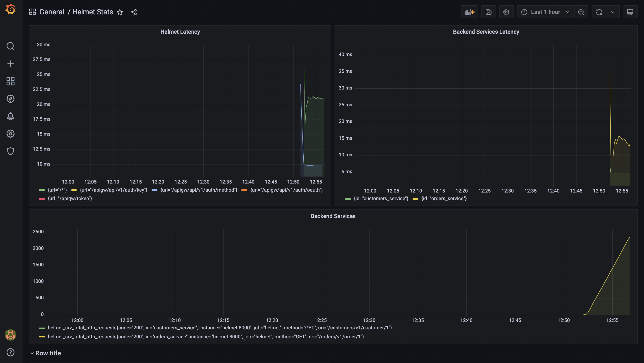Click yellow color swatch for {id="orders_service"} latency
Screen dimensions: 644x363
tap(415, 199)
